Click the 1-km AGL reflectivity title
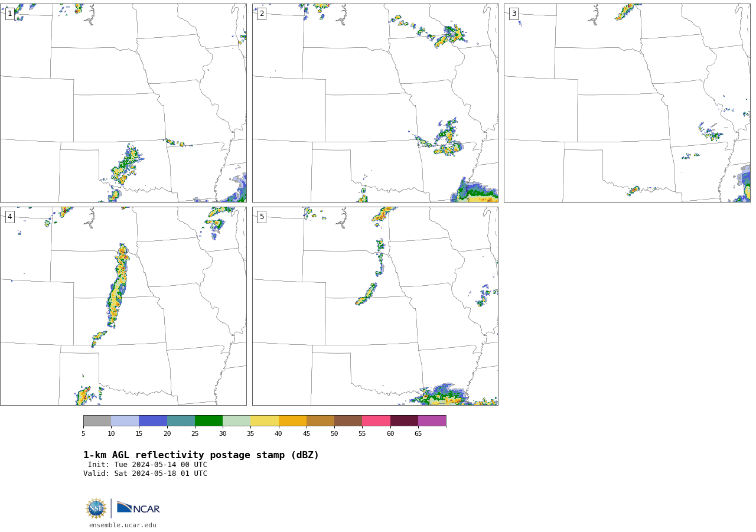Image resolution: width=756 pixels, height=532 pixels. [201, 455]
